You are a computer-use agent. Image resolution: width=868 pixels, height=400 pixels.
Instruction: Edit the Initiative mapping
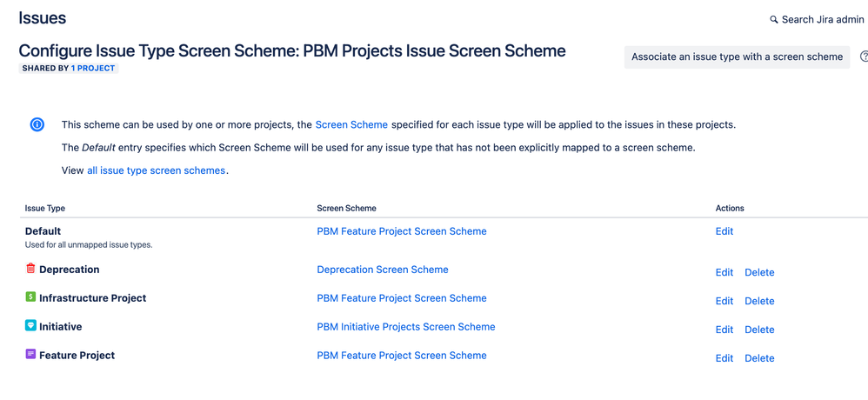point(724,330)
